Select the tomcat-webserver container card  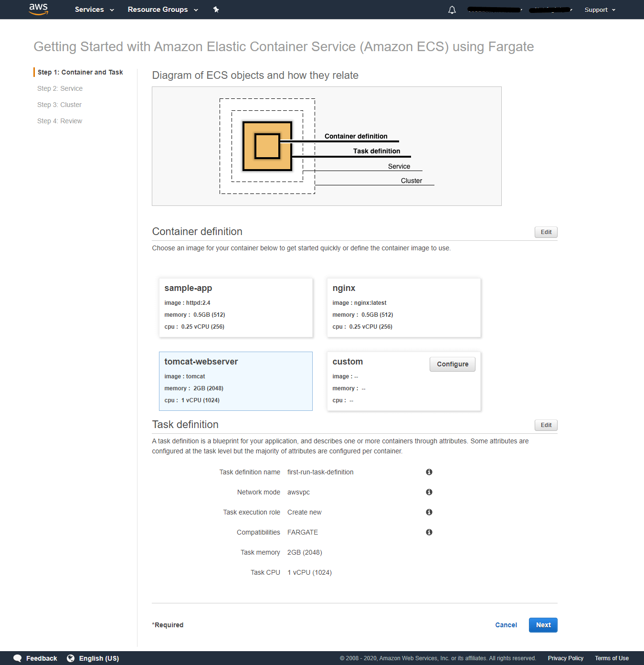point(236,381)
